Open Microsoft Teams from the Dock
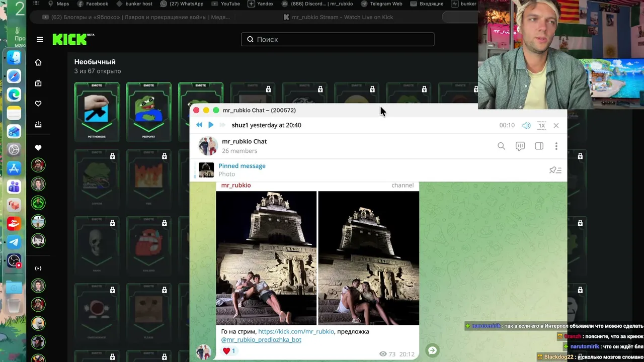Viewport: 644px width, 362px height. pos(14,187)
